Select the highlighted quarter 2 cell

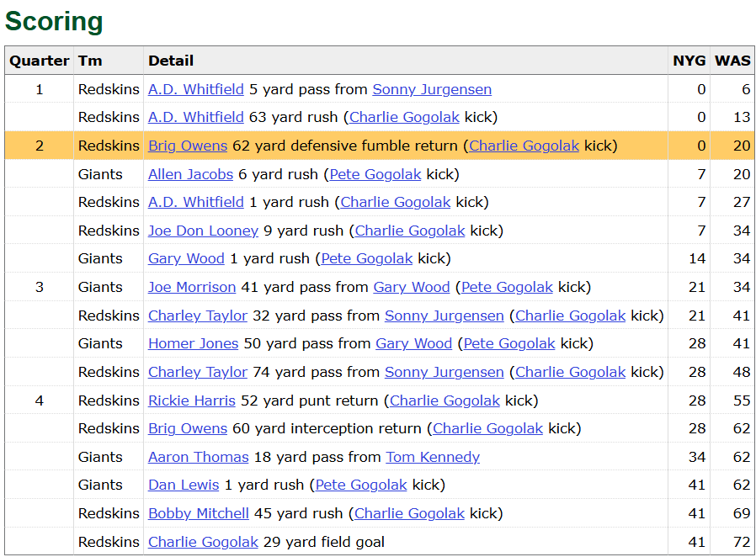[x=39, y=146]
